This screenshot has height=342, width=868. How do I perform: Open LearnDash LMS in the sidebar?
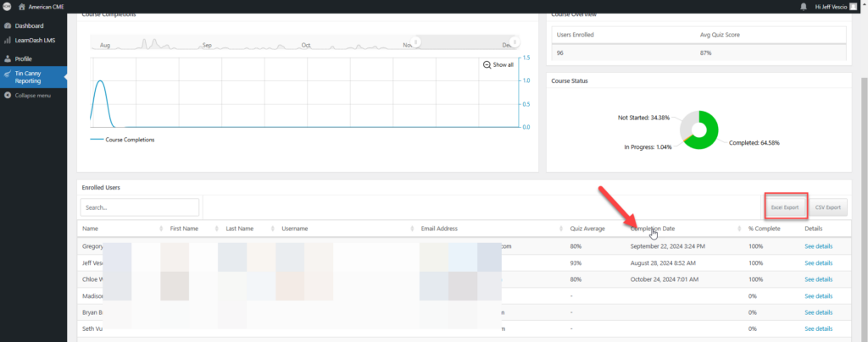tap(33, 41)
